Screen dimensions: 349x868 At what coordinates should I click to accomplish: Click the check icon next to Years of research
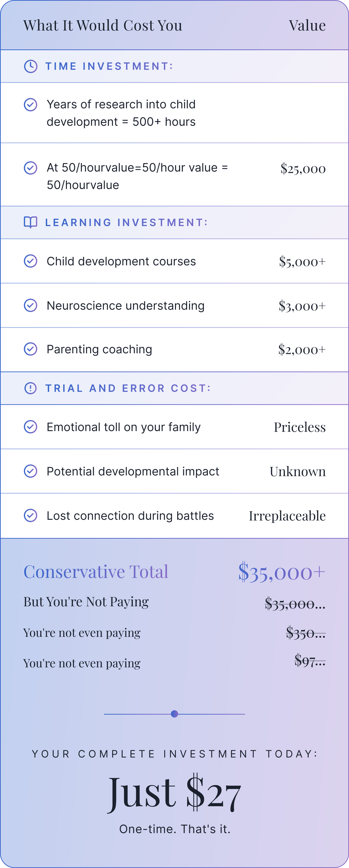click(31, 104)
